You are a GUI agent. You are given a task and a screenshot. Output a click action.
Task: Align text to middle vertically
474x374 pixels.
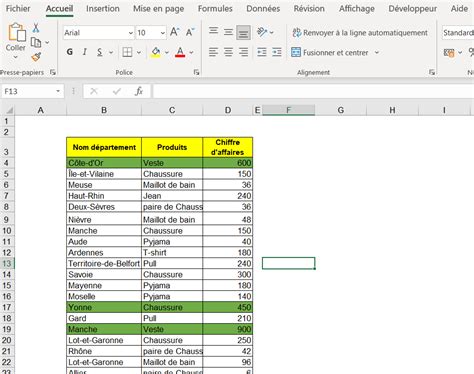[228, 32]
